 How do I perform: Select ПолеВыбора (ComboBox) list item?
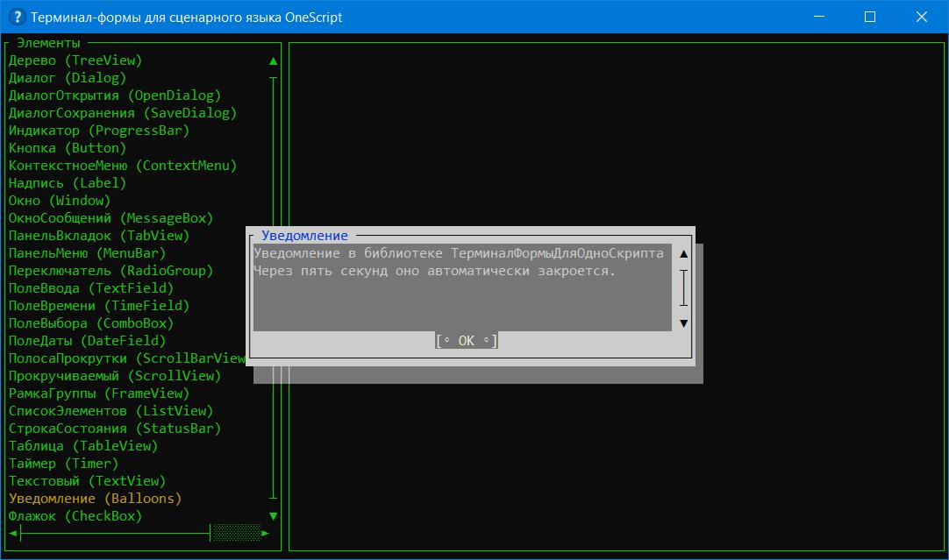pos(91,323)
